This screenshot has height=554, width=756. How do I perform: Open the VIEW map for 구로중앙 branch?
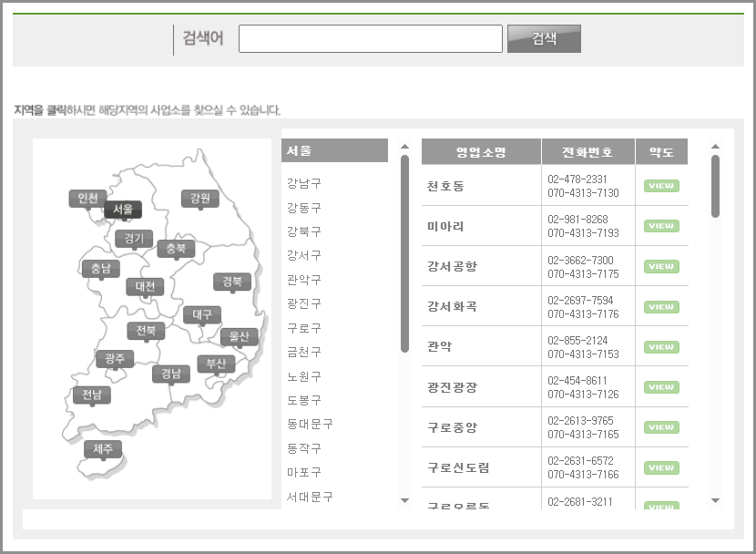[x=661, y=426]
